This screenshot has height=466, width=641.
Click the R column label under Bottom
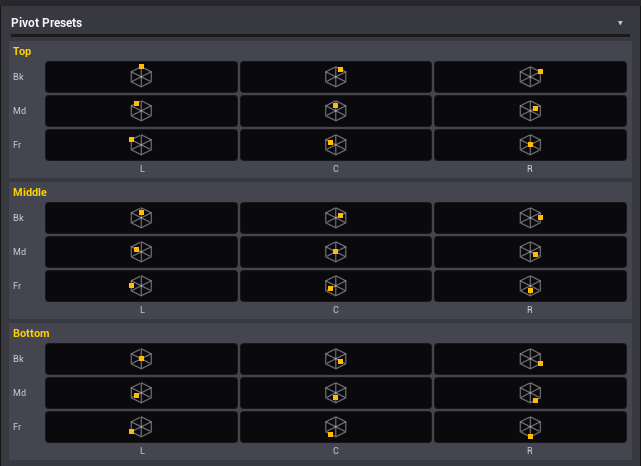coord(530,451)
